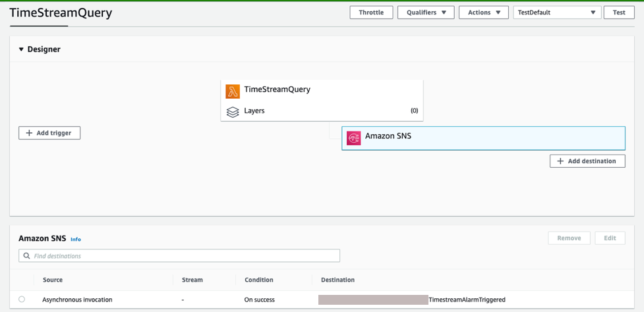
Task: Click the Layers row in the function card
Action: tap(323, 111)
